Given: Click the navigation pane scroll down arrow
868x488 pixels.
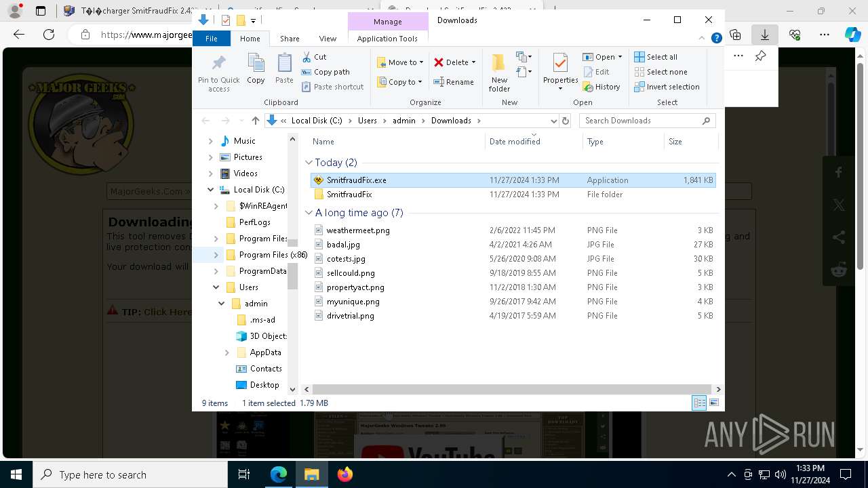Looking at the screenshot, I should 293,389.
